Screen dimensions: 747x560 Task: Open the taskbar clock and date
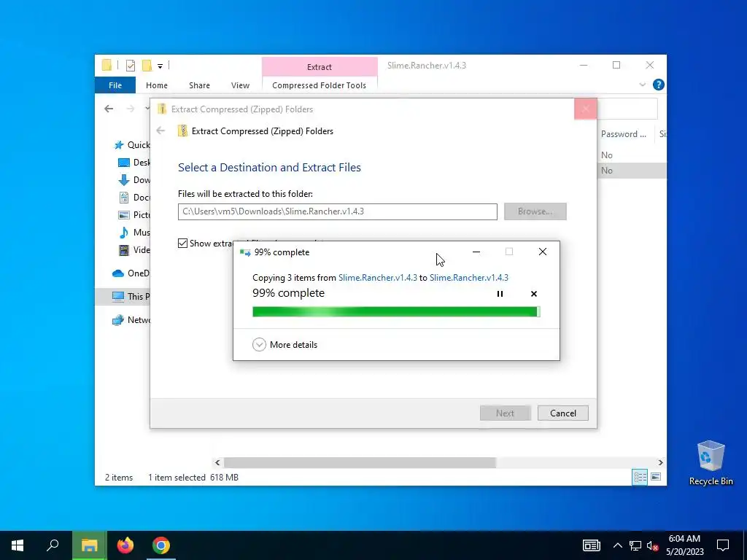click(684, 545)
